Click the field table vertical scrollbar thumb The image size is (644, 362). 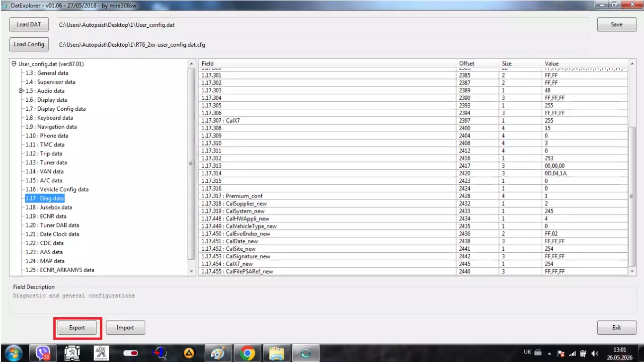coord(632,196)
